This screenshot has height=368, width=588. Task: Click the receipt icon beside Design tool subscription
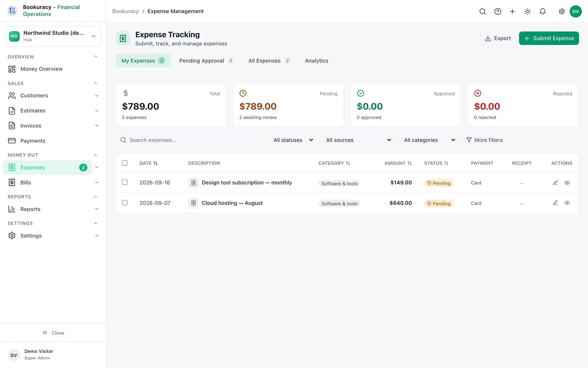193,183
